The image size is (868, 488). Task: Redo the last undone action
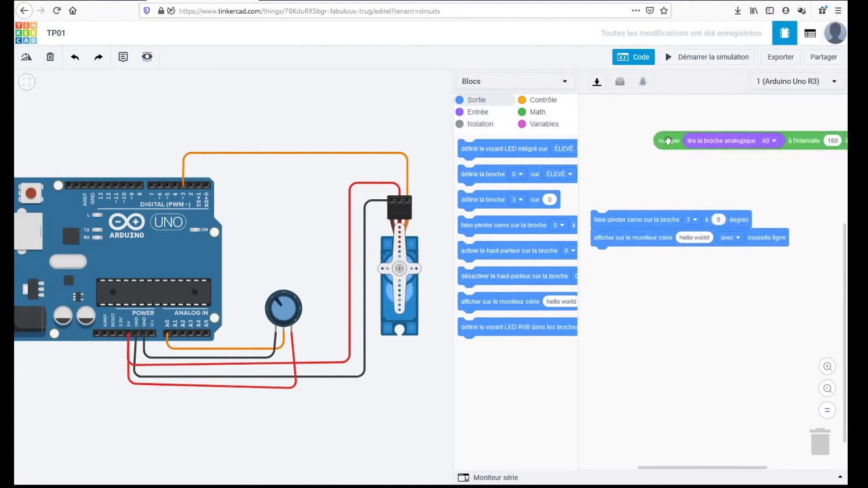coord(98,57)
